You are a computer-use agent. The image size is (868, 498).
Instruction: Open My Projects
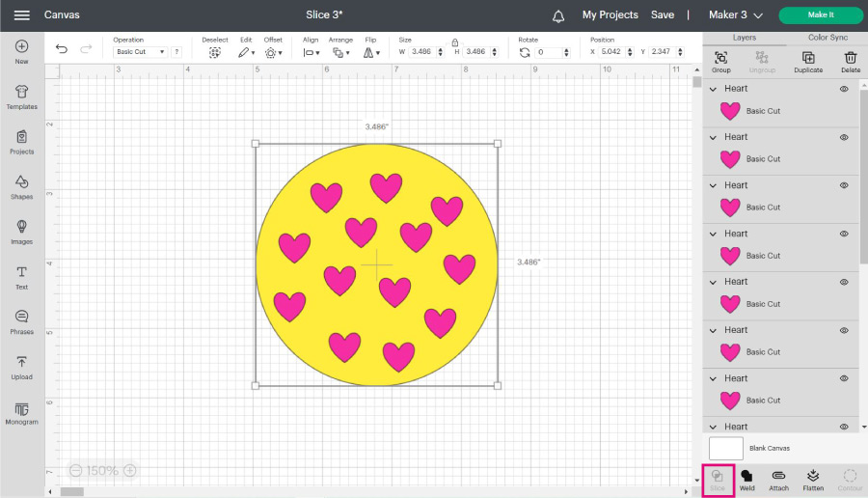point(610,14)
